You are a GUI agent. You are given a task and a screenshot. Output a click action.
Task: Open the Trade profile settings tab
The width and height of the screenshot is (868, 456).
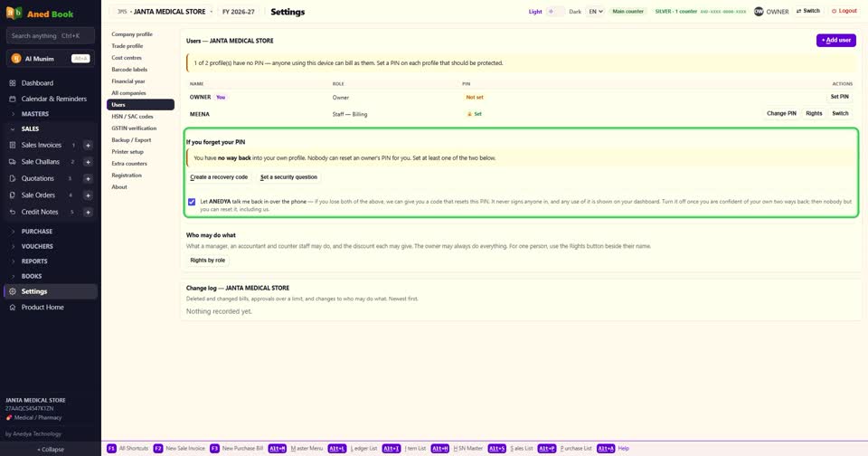pyautogui.click(x=127, y=46)
